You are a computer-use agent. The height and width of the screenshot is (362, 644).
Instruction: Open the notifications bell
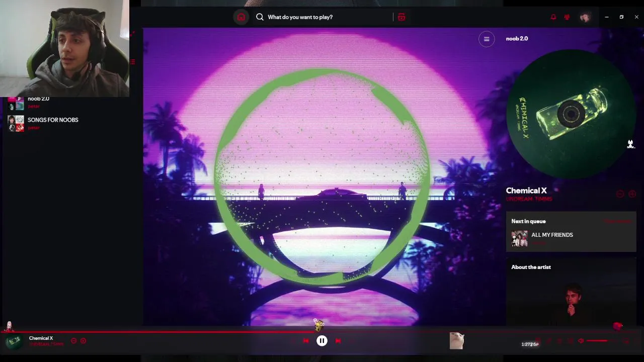click(553, 17)
